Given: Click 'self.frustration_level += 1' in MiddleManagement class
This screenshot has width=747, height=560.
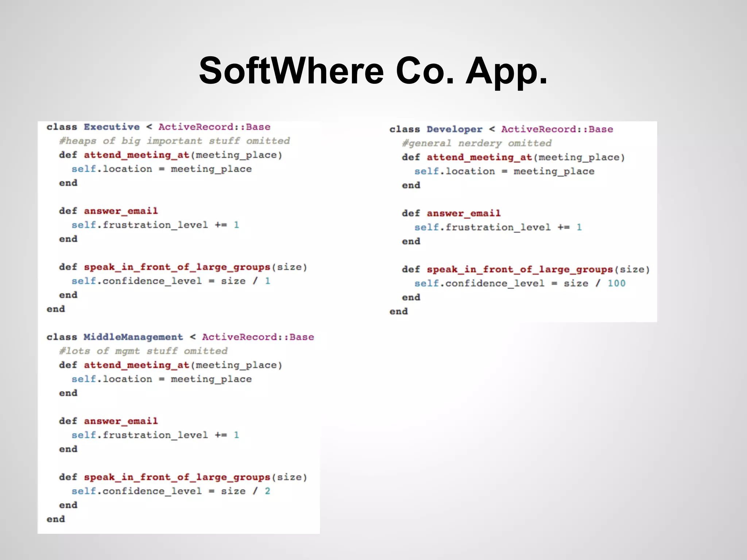Looking at the screenshot, I should [155, 435].
